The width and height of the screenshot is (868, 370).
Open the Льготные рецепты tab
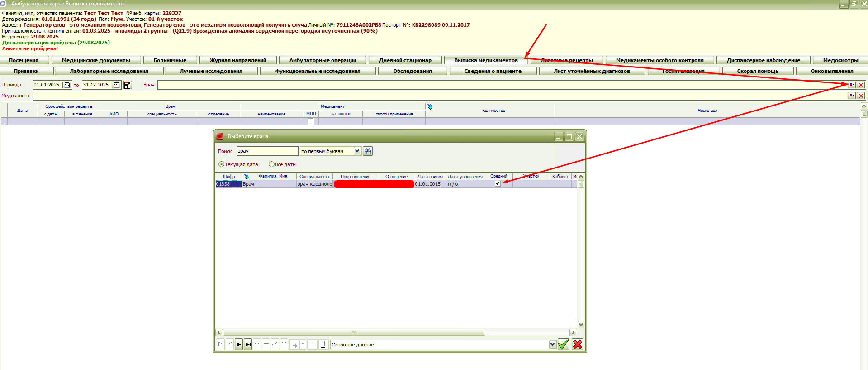(567, 60)
